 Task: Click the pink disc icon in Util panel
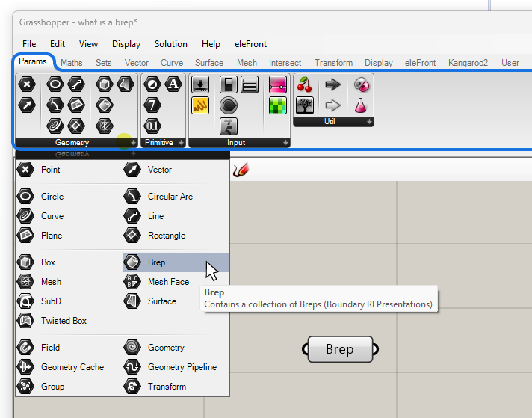(x=362, y=84)
